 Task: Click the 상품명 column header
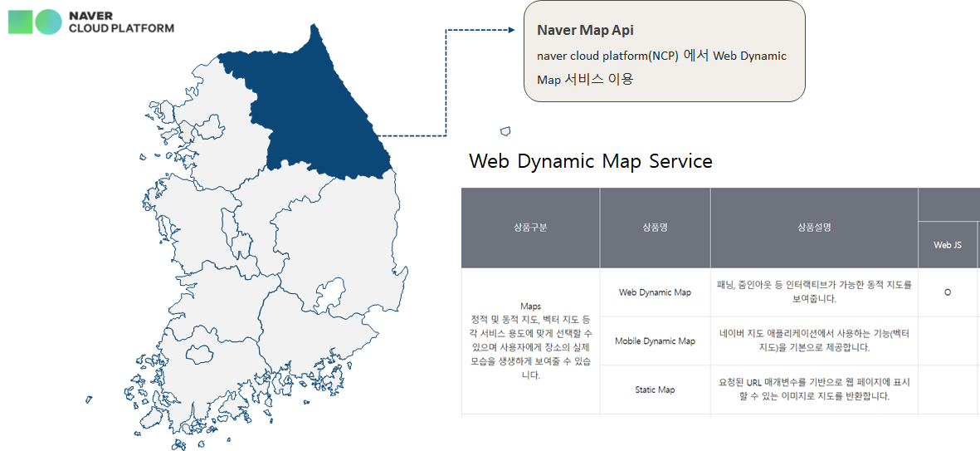(x=655, y=228)
